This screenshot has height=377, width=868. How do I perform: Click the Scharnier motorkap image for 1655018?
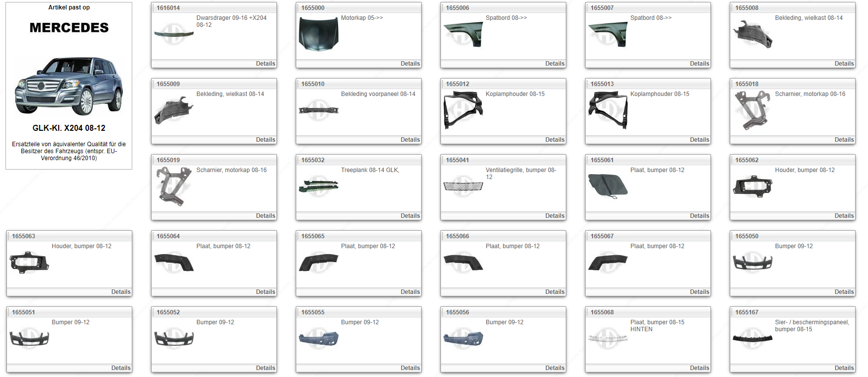(752, 110)
